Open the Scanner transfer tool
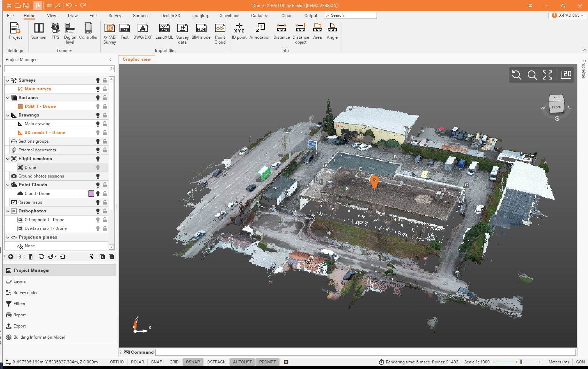Image resolution: width=588 pixels, height=369 pixels. 39,31
